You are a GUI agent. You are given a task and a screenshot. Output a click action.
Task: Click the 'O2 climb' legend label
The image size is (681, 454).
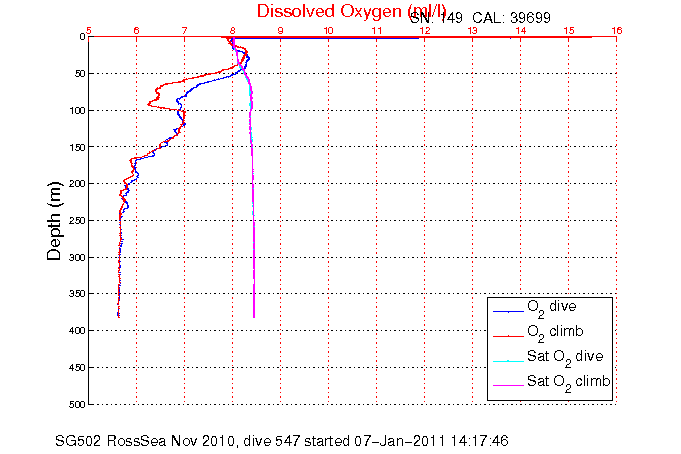point(555,332)
